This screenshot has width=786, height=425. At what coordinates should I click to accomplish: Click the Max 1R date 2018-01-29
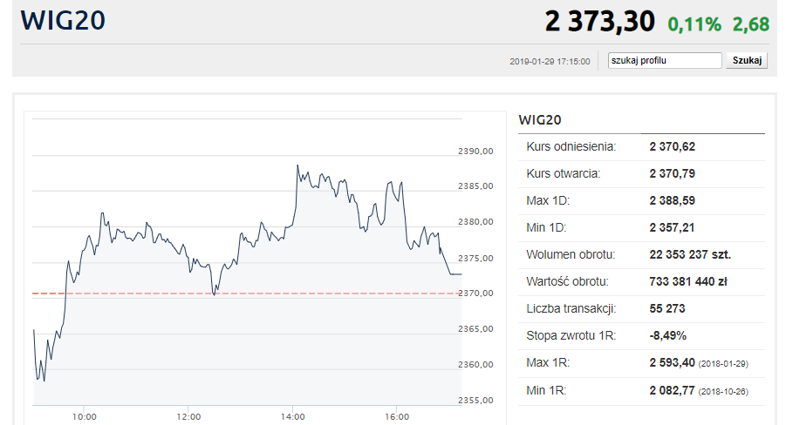click(723, 364)
